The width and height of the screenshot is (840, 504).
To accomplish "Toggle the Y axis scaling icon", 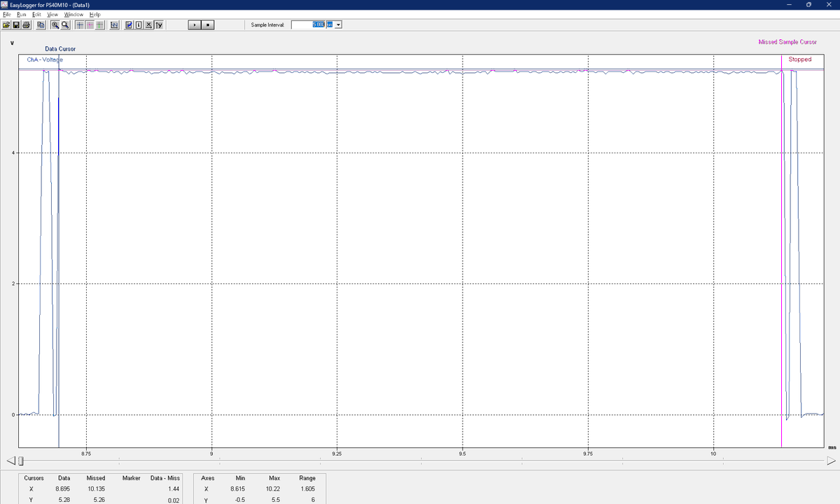I will (x=159, y=24).
